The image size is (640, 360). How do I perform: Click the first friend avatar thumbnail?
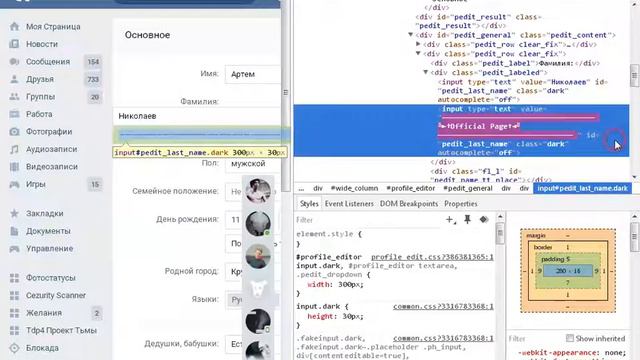[258, 191]
